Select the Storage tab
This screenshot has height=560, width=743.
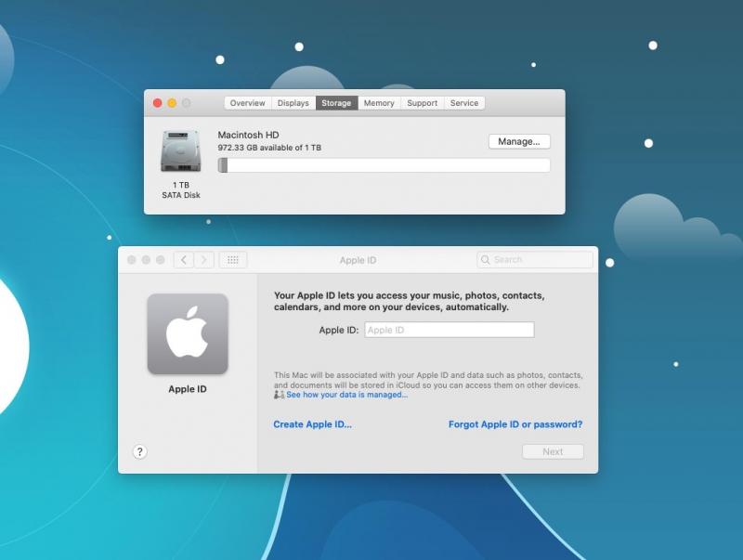click(336, 103)
